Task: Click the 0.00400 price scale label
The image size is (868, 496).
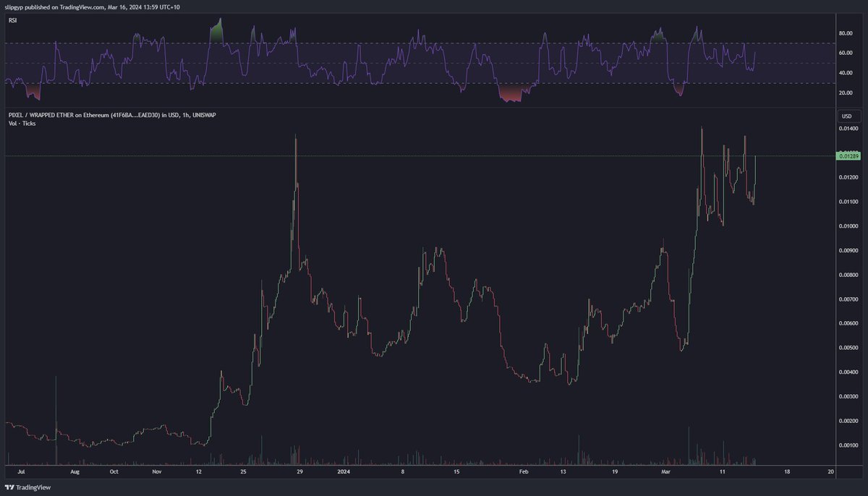Action: (x=848, y=372)
